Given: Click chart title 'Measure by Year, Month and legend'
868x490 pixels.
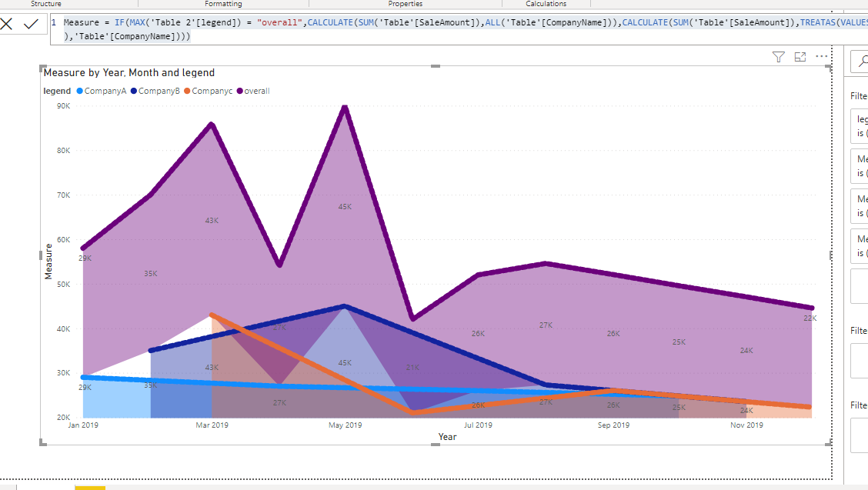Looking at the screenshot, I should tap(129, 72).
